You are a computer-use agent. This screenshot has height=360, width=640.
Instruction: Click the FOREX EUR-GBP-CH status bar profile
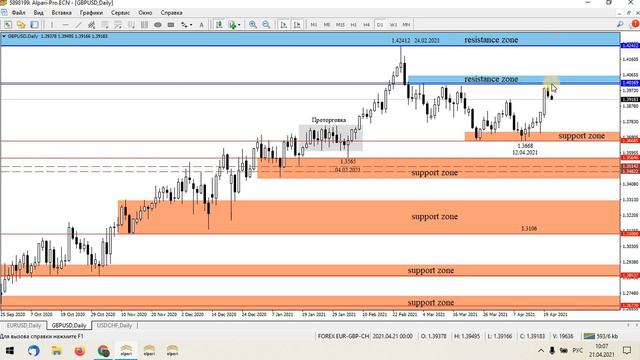tap(343, 336)
